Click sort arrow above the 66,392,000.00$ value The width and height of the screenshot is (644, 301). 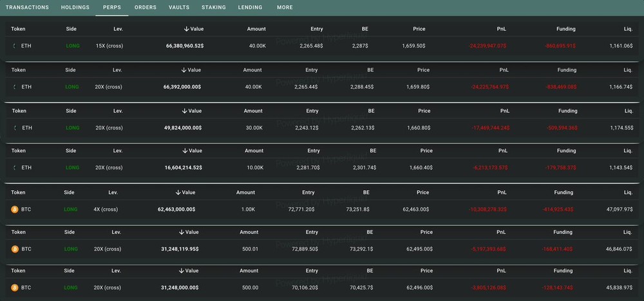click(184, 70)
